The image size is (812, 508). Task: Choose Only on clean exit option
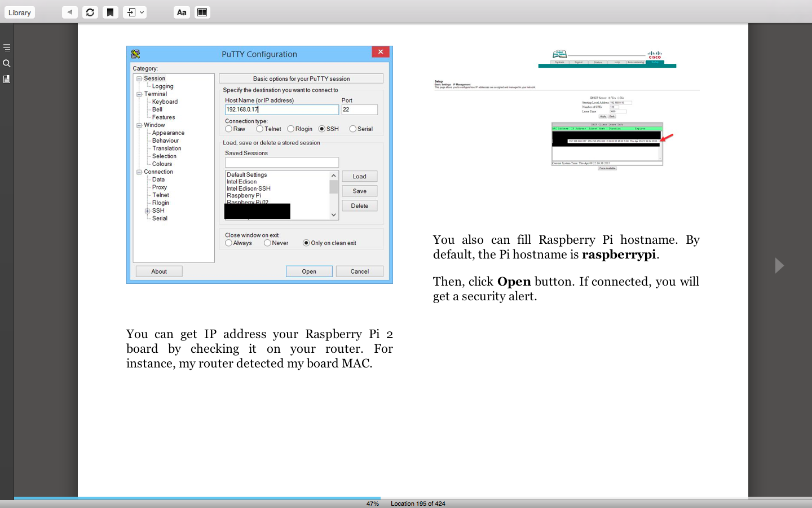306,243
